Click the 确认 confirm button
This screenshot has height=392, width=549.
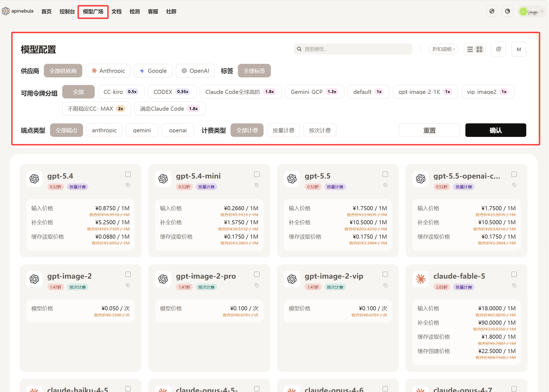pyautogui.click(x=496, y=130)
